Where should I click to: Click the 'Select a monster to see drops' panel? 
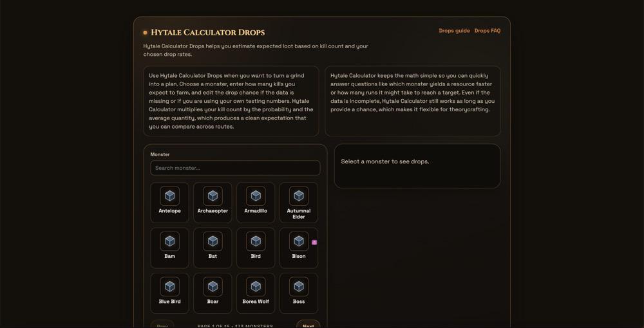417,166
